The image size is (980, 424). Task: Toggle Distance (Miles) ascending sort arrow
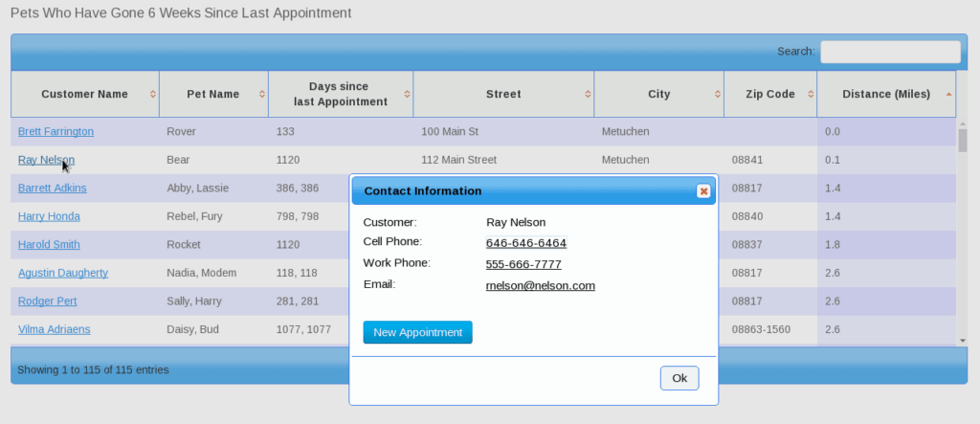coord(949,94)
